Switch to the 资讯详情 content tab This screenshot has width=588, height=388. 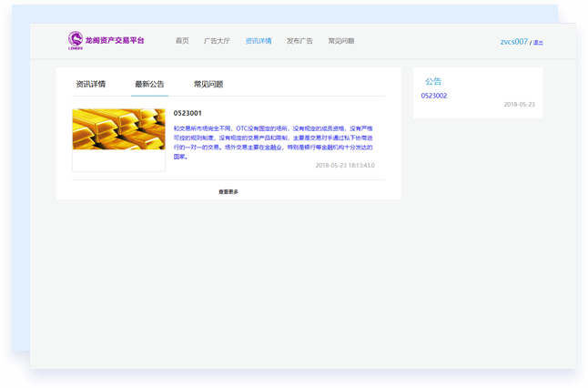[91, 84]
